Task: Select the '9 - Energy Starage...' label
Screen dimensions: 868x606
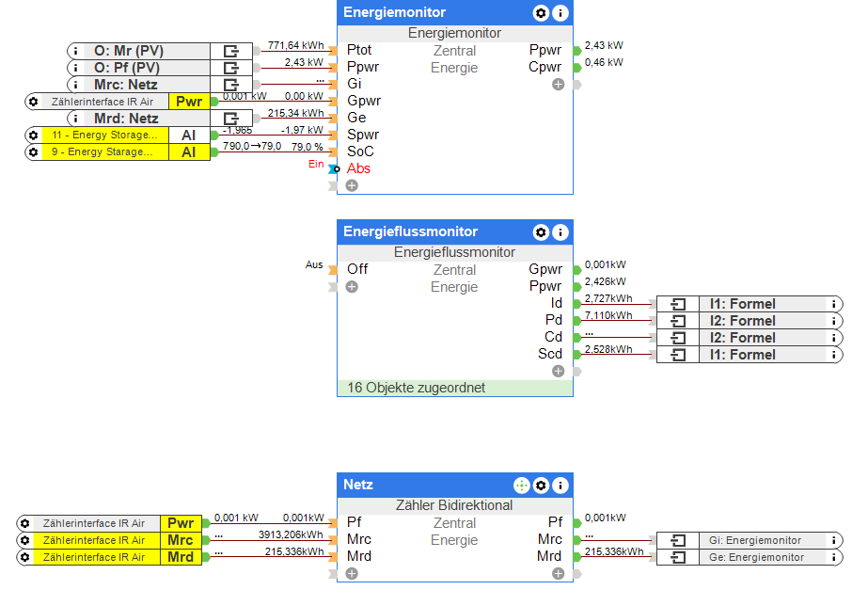Action: tap(103, 151)
